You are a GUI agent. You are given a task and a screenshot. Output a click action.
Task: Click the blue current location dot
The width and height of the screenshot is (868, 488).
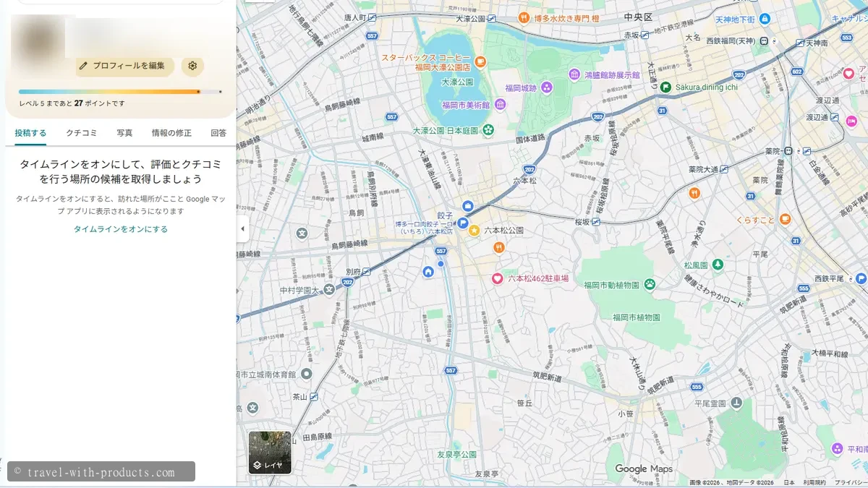[x=441, y=263]
